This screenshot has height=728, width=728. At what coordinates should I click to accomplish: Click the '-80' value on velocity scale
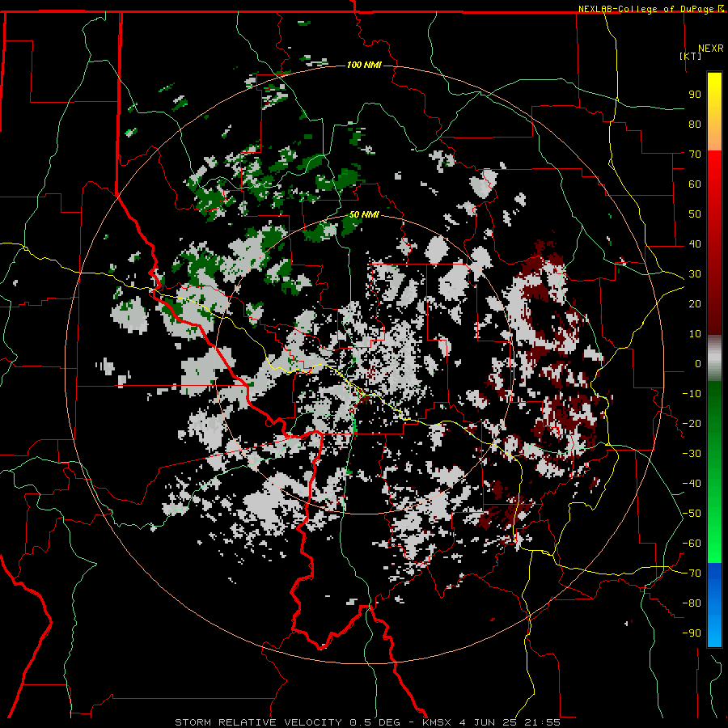click(692, 603)
